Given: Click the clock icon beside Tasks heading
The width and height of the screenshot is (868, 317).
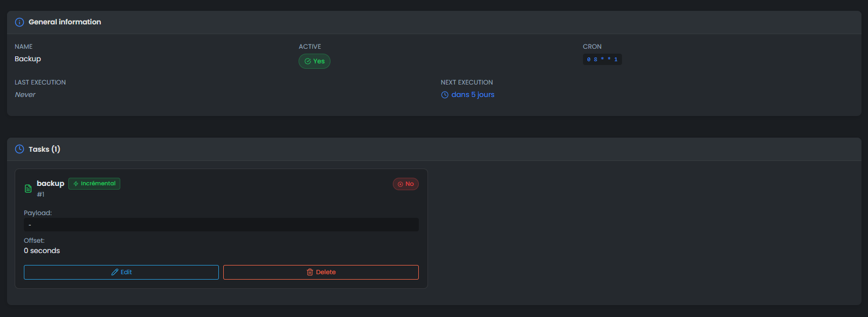Looking at the screenshot, I should pyautogui.click(x=20, y=149).
